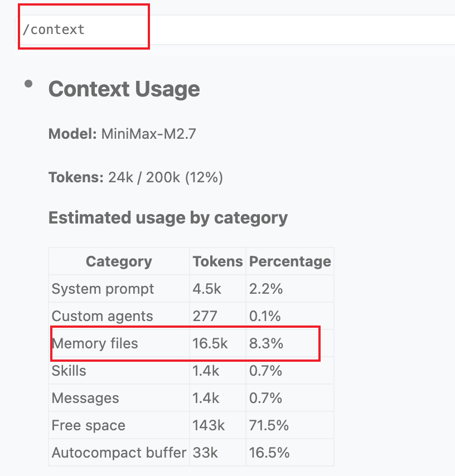Select the Custom agents row label

[x=102, y=317]
